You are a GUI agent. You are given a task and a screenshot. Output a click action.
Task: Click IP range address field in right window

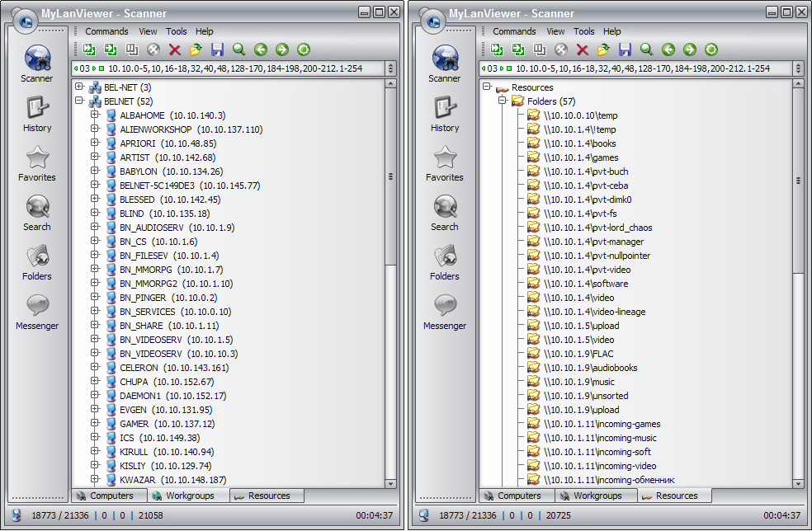tap(644, 68)
